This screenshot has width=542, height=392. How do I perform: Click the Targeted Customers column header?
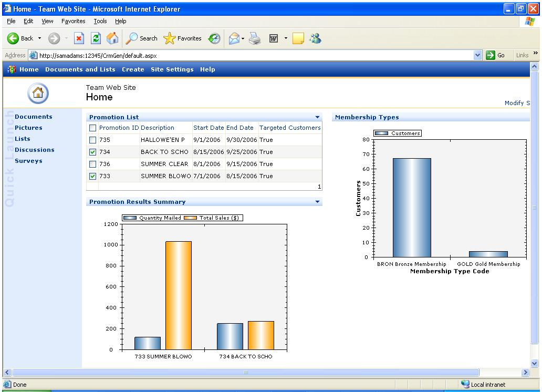coord(290,128)
